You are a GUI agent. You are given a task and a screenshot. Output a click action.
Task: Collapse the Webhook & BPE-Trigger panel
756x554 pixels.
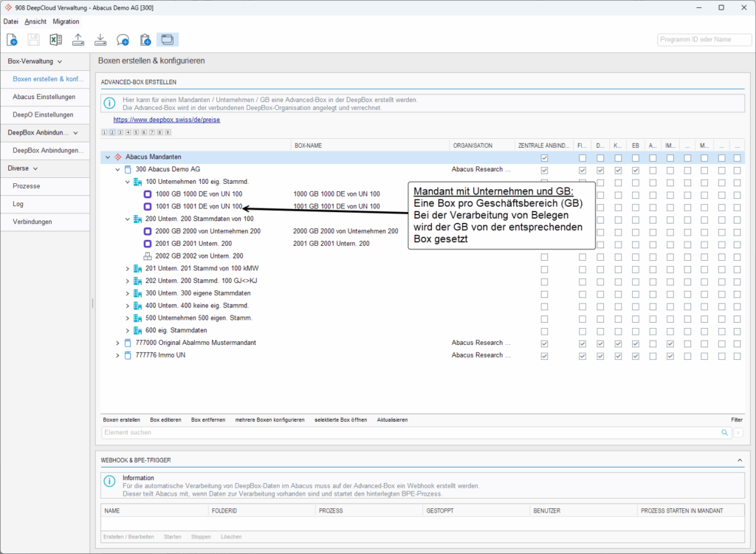740,460
